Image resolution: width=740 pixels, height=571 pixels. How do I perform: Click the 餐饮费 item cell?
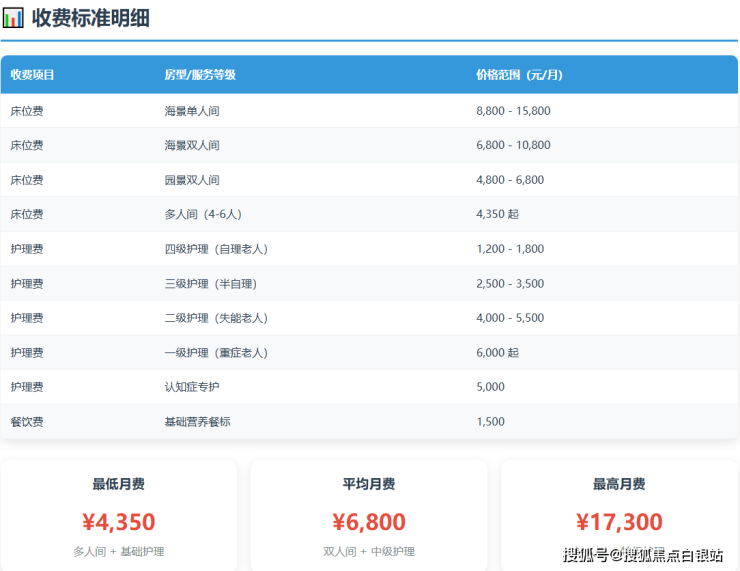point(27,422)
